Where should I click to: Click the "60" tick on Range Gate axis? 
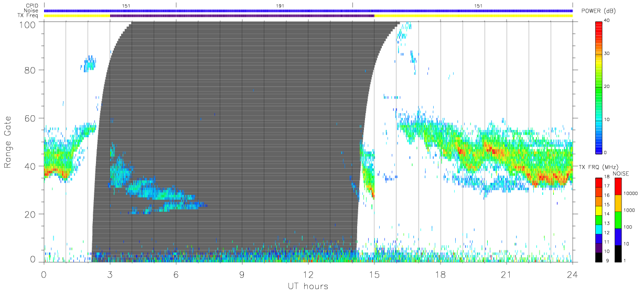click(x=31, y=118)
